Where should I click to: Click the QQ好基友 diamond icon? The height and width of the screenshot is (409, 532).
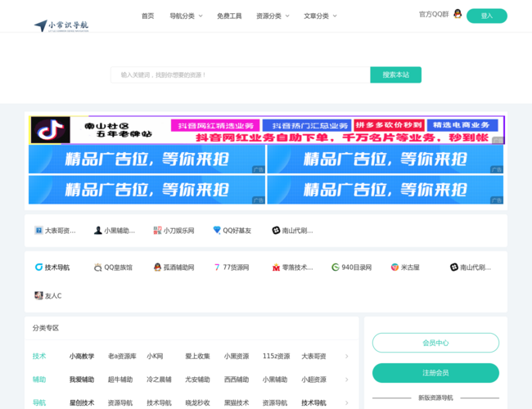[217, 231]
